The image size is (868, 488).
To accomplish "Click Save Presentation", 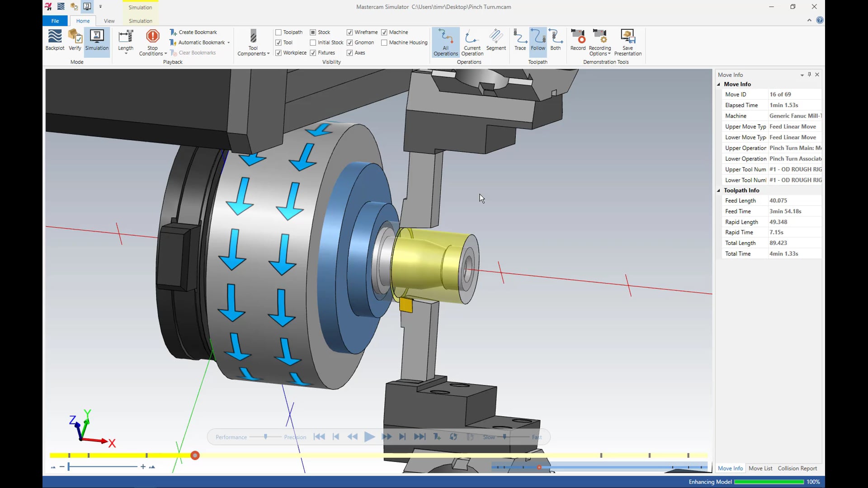I will (628, 42).
